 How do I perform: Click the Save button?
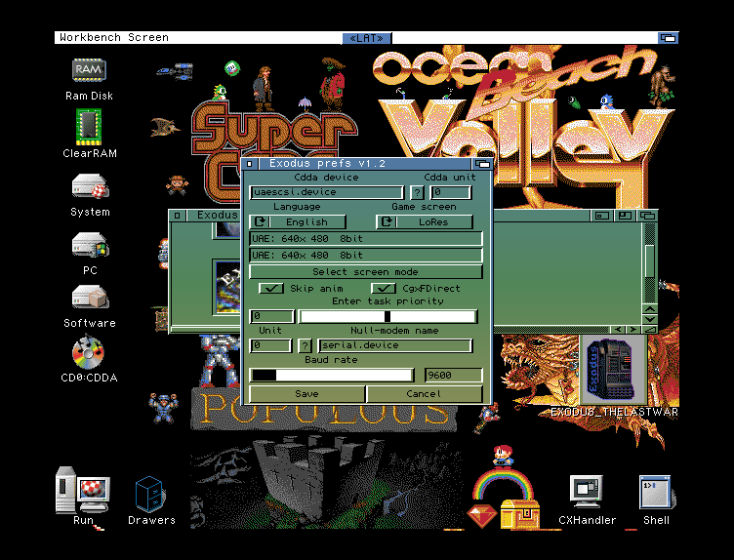306,394
